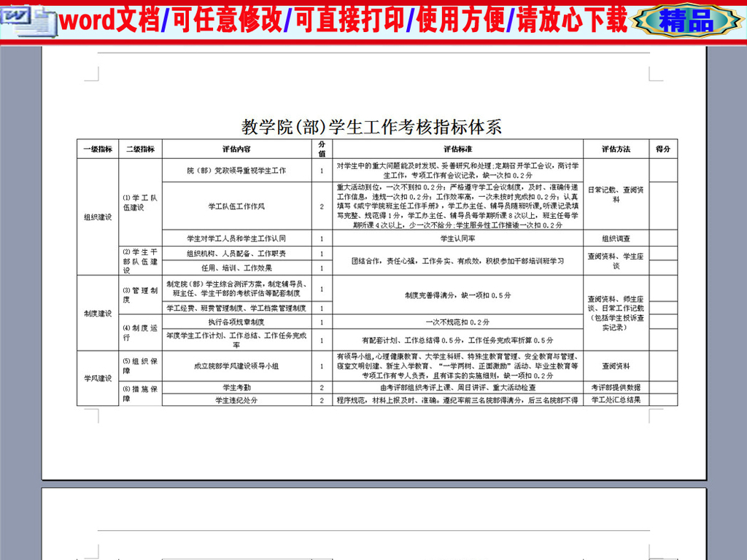Click the 学生考勤 cell
Image resolution: width=747 pixels, height=560 pixels.
(237, 387)
